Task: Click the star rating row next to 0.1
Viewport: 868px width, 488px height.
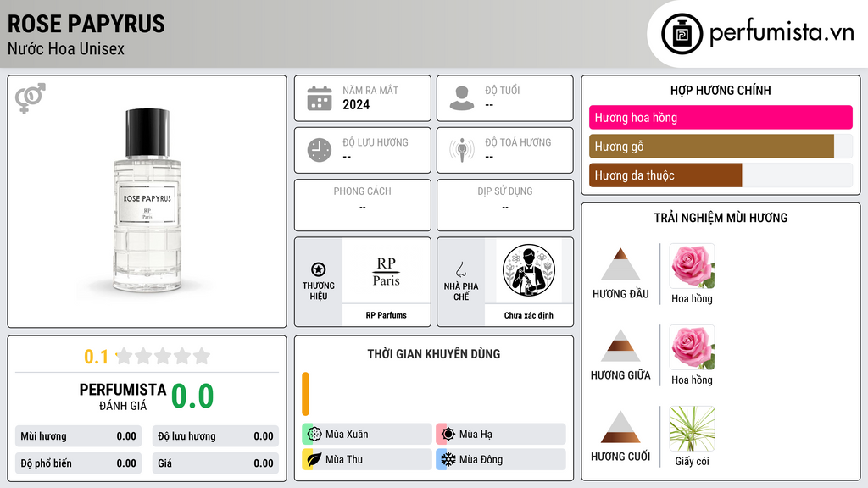Action: tap(163, 357)
